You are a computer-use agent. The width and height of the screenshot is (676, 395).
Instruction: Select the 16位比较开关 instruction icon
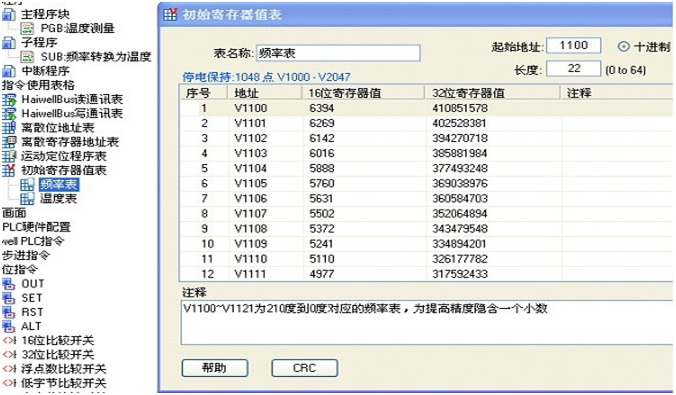click(x=9, y=341)
